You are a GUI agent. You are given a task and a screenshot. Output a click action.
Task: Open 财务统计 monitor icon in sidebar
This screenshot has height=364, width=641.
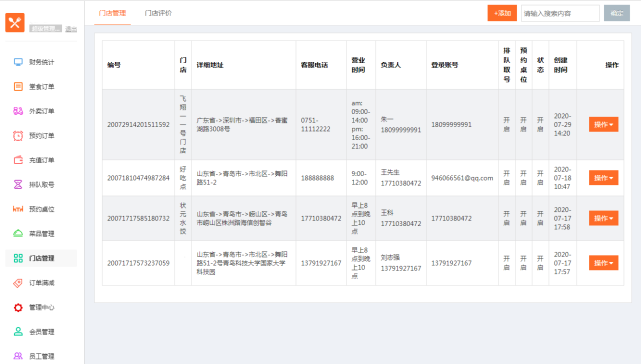18,62
